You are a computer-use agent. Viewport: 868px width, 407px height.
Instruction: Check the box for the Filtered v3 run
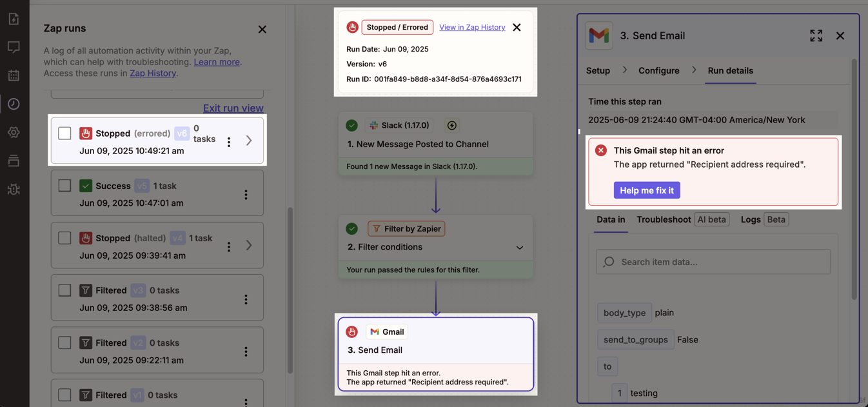pyautogui.click(x=64, y=290)
